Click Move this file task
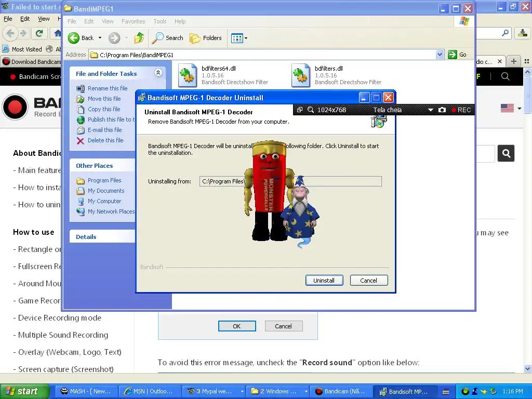Image resolution: width=532 pixels, height=399 pixels. coord(104,99)
